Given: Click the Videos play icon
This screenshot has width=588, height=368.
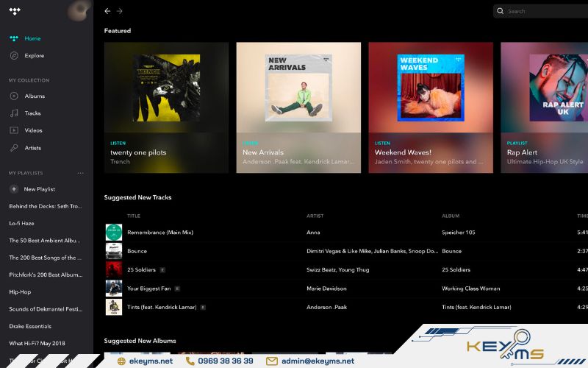Looking at the screenshot, I should point(14,130).
